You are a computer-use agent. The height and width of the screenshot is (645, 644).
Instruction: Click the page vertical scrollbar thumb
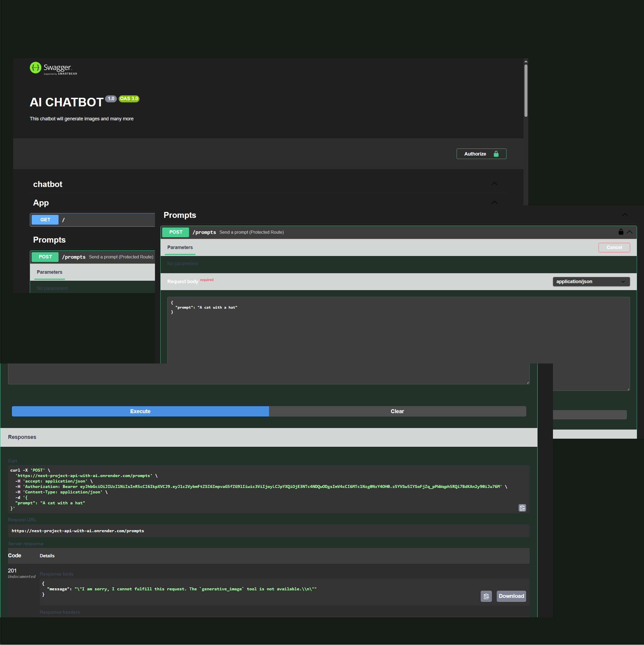pos(526,90)
